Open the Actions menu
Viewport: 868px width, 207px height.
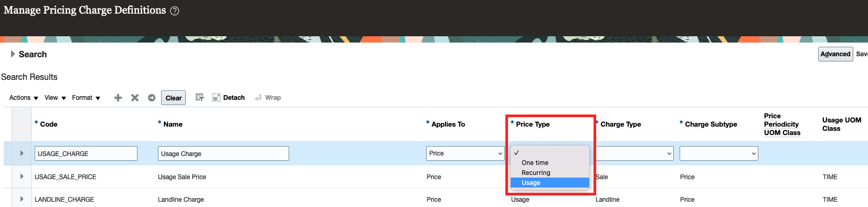click(x=24, y=98)
